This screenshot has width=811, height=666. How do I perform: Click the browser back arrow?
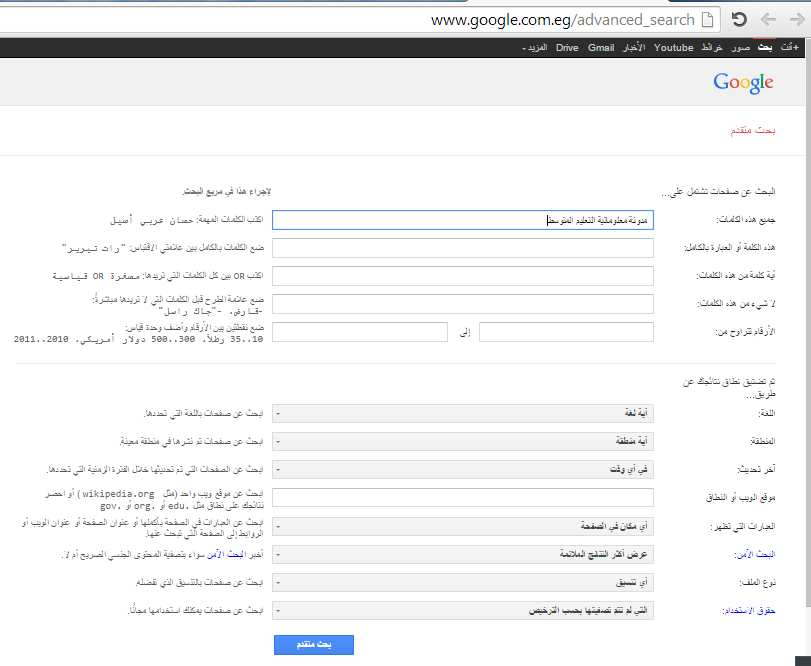769,20
